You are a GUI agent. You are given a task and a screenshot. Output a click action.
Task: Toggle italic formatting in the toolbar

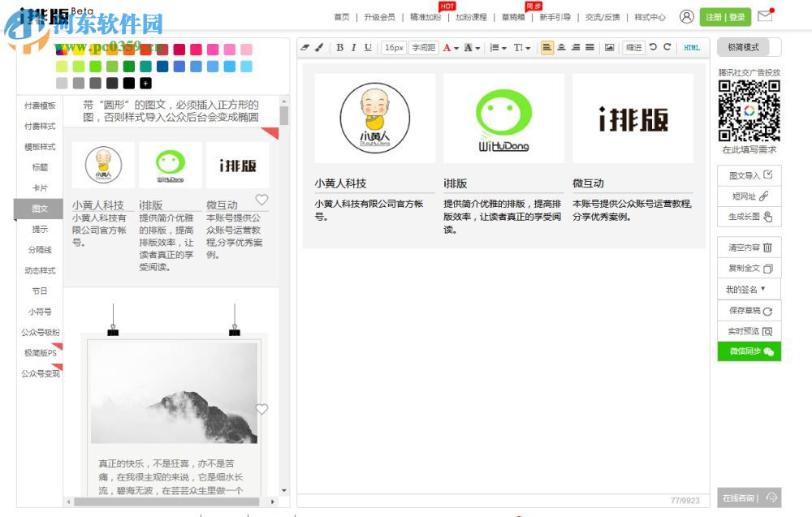[x=353, y=48]
